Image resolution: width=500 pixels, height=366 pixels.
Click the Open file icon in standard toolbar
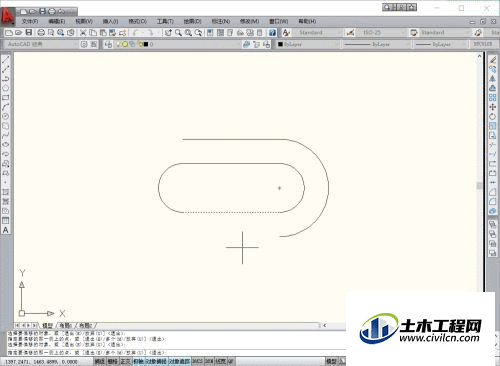(19, 32)
